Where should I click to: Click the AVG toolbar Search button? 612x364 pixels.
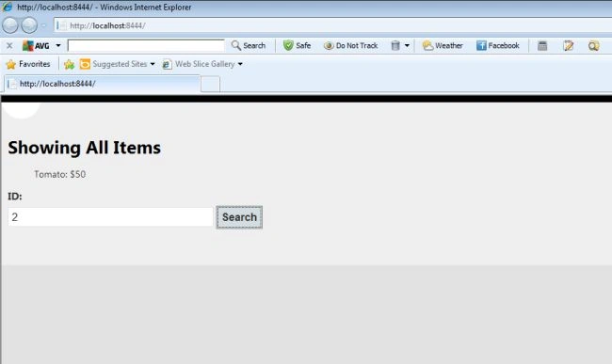click(249, 45)
